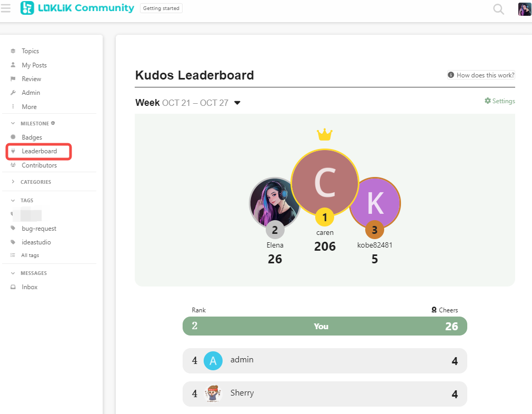Click the LOKLiK Community logo

77,8
